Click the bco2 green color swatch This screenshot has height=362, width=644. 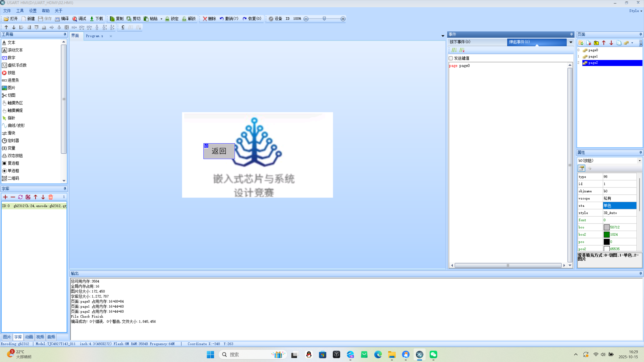[x=607, y=235]
